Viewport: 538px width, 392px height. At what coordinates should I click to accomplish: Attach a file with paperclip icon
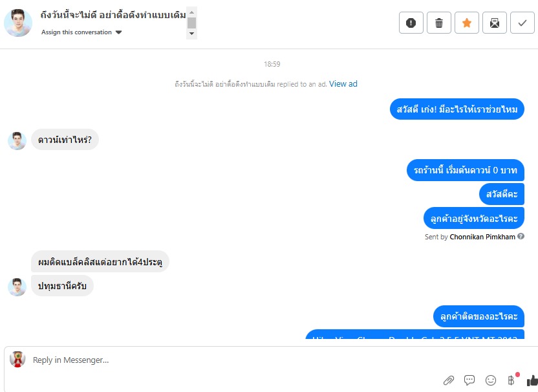tap(449, 380)
